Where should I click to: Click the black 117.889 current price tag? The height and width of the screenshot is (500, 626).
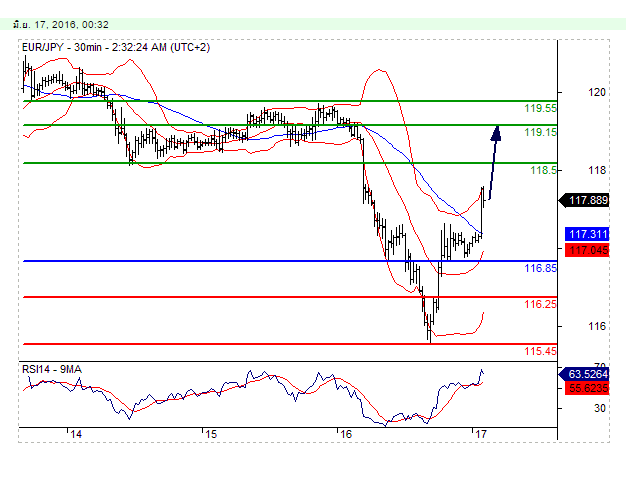point(588,200)
